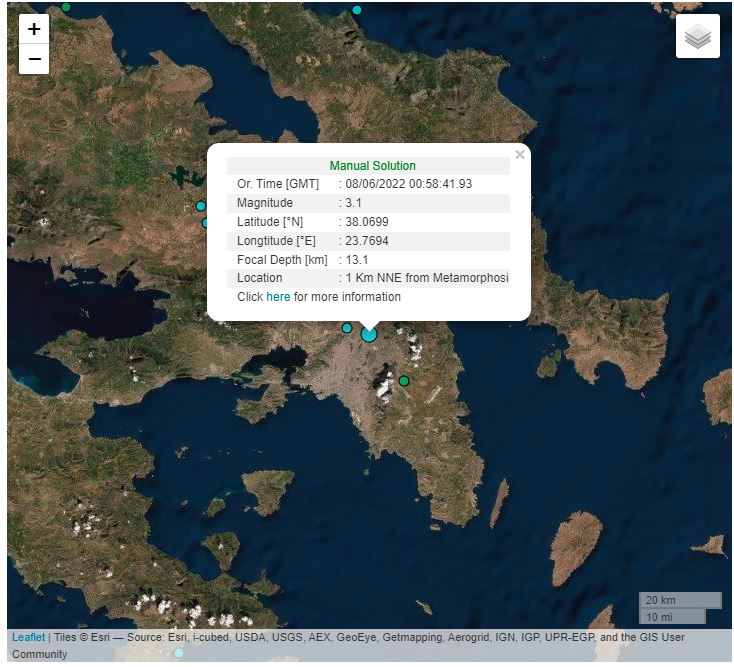Screen dimensions: 734x667
Task: Click the green marker at the top-left corner
Action: [x=66, y=7]
